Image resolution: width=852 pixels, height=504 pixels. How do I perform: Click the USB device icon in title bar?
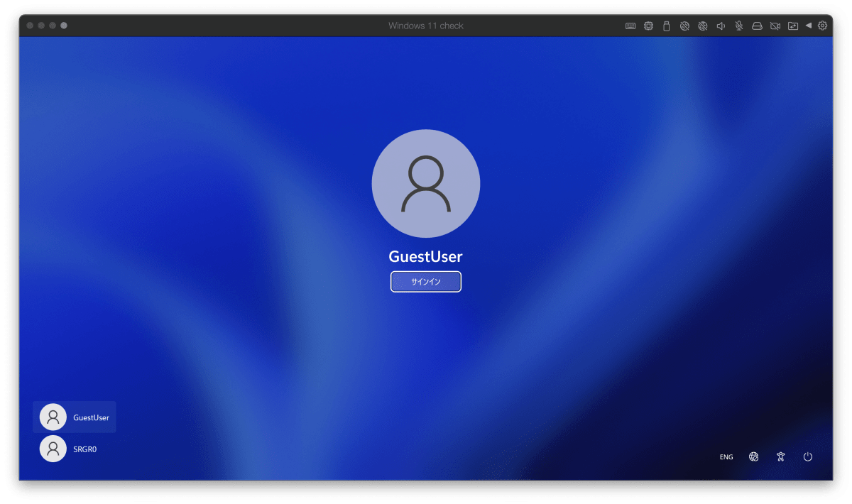click(666, 26)
